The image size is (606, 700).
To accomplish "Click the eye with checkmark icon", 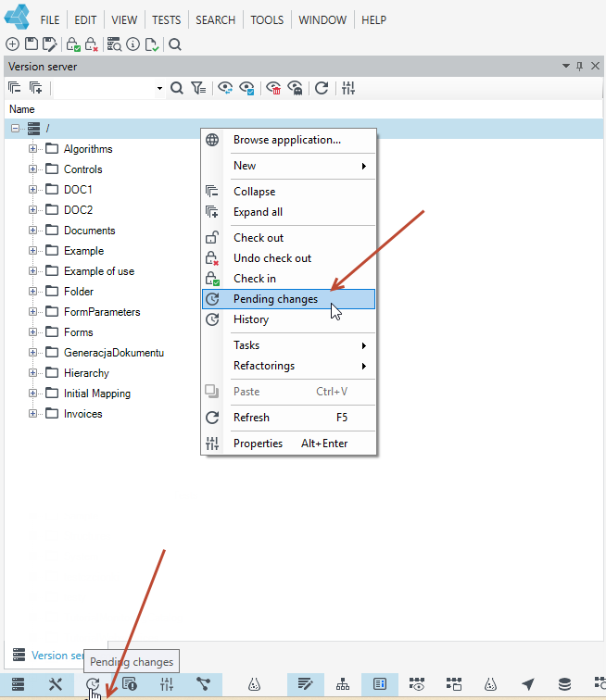I will click(x=246, y=88).
